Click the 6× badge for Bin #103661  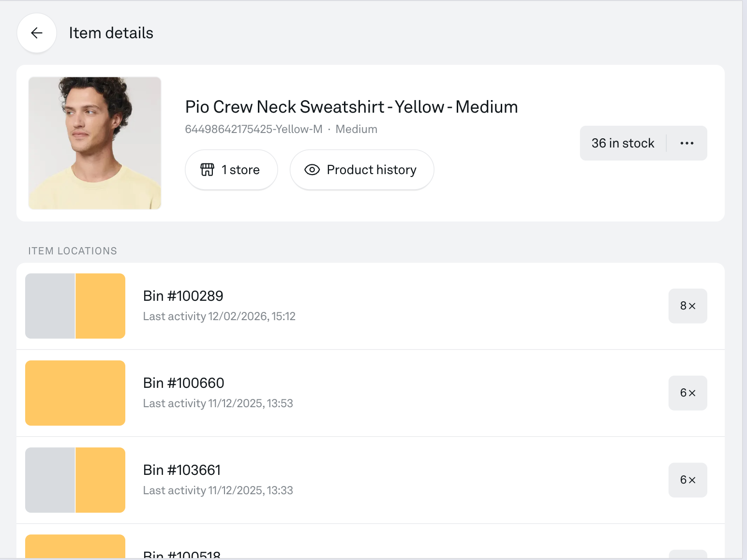pyautogui.click(x=687, y=480)
